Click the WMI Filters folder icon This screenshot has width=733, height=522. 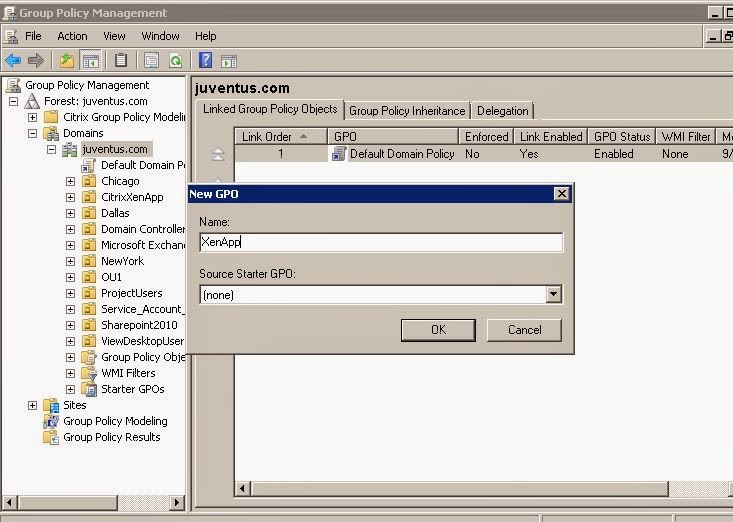(x=89, y=373)
